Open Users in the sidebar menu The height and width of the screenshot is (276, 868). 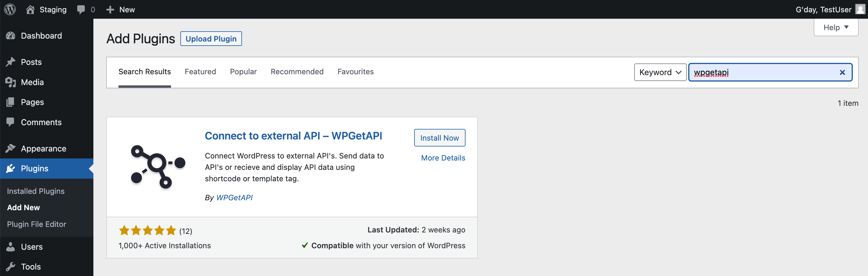coord(46,247)
